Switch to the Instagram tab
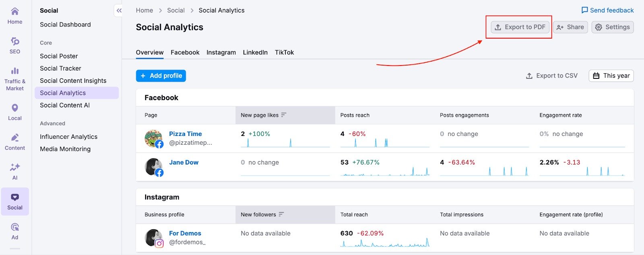The width and height of the screenshot is (644, 255). coord(221,52)
